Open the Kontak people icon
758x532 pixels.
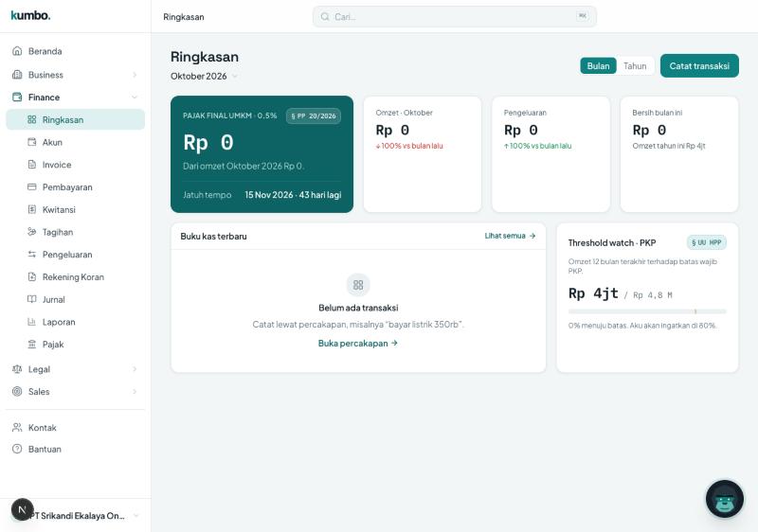point(17,427)
